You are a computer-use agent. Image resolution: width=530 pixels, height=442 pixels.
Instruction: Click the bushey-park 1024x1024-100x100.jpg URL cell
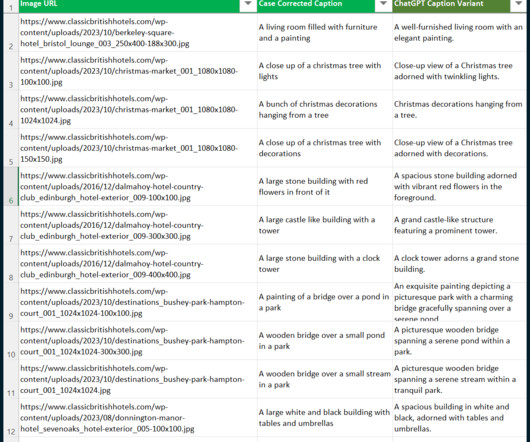click(138, 302)
